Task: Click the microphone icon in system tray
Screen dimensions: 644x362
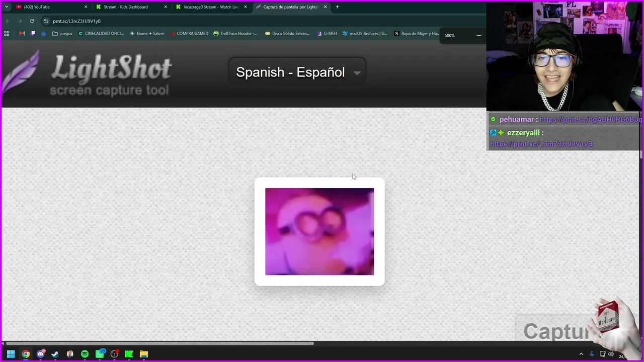Action: (592, 354)
